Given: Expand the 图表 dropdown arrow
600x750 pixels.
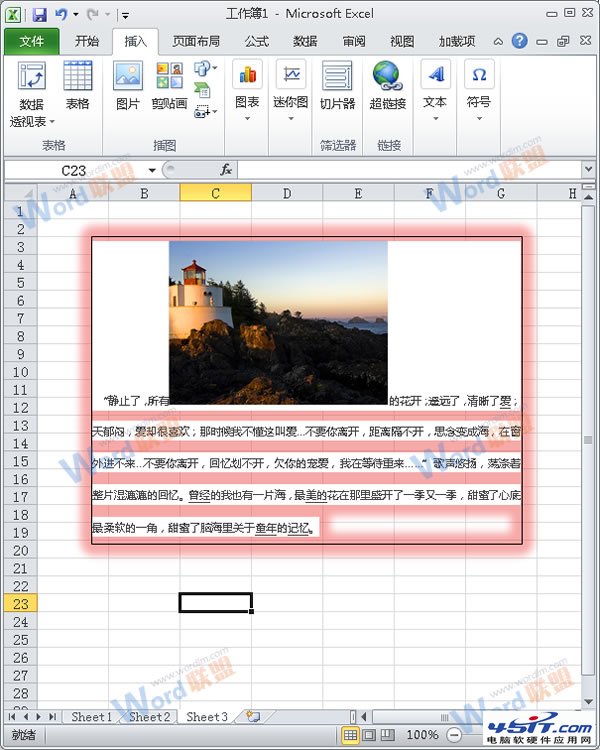Looking at the screenshot, I should (x=247, y=118).
